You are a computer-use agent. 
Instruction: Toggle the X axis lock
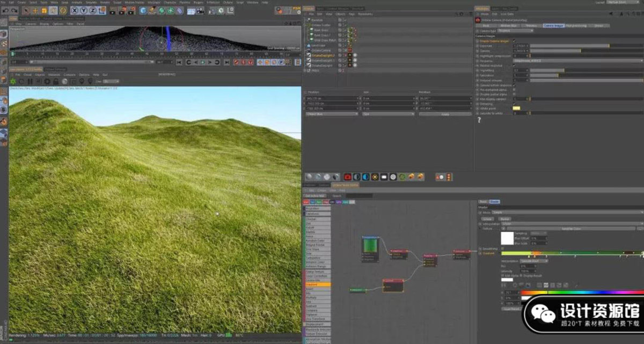(75, 10)
